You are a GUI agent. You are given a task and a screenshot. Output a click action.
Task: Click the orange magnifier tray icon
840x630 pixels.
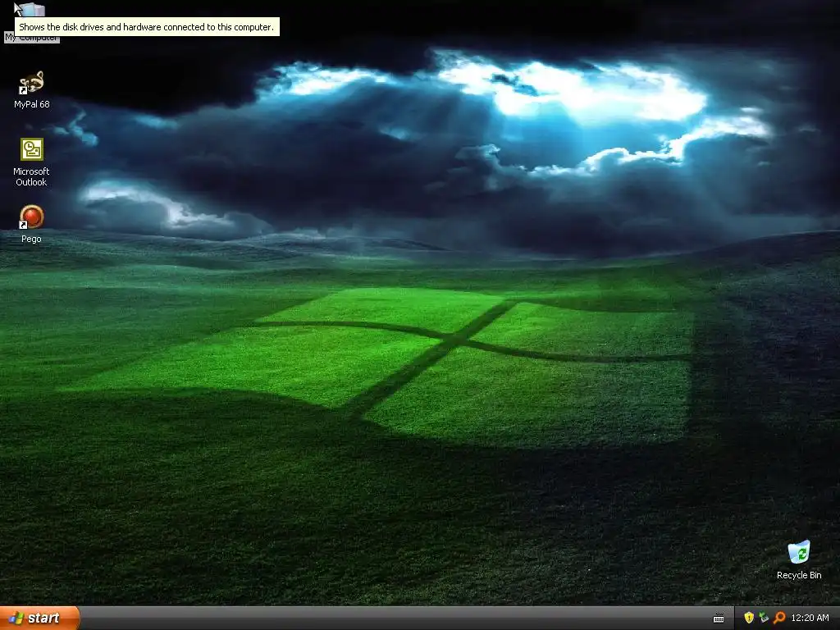779,618
